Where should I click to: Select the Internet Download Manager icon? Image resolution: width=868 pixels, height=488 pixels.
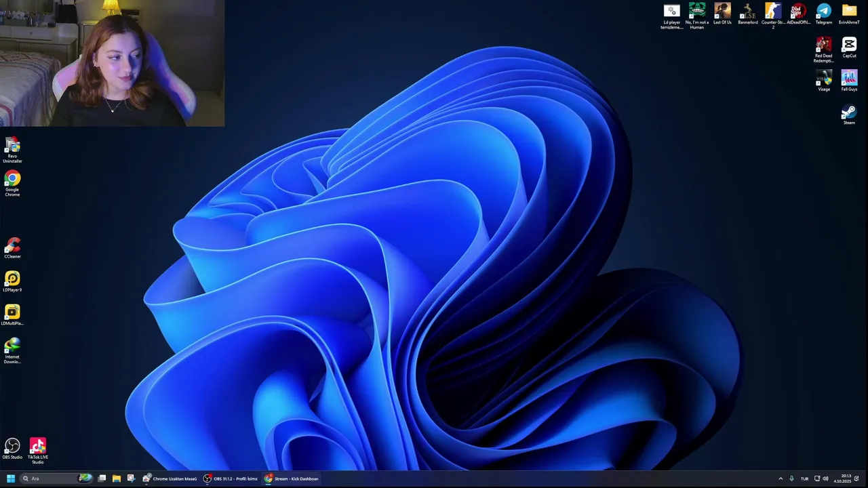click(x=12, y=351)
